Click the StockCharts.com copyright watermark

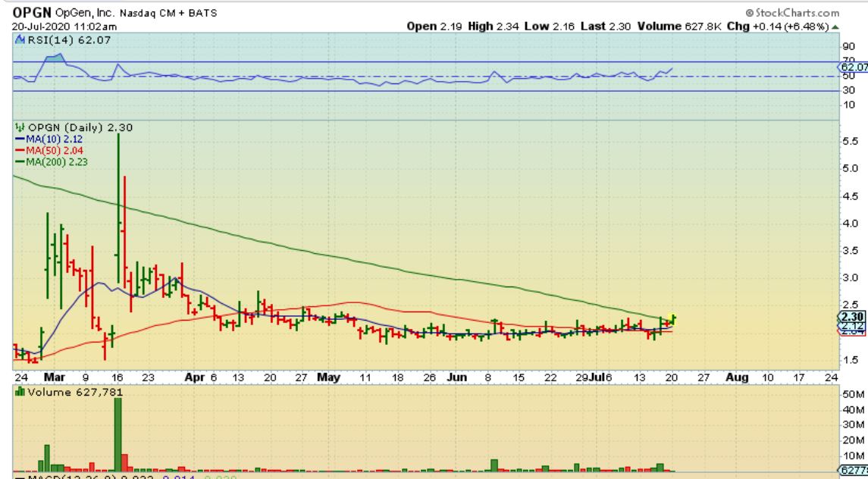tap(793, 13)
